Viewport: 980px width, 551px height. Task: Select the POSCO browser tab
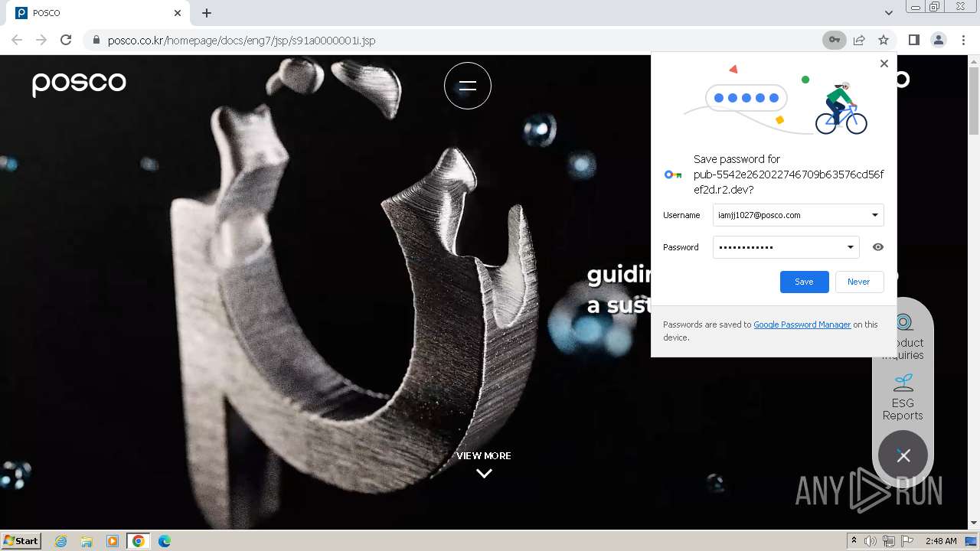click(100, 13)
